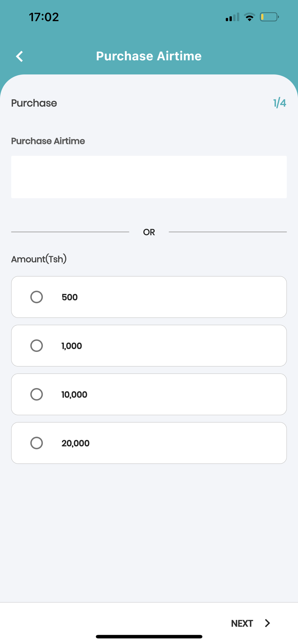Image resolution: width=298 pixels, height=644 pixels.
Task: Pick the 20,000 radio circle
Action: [36, 443]
